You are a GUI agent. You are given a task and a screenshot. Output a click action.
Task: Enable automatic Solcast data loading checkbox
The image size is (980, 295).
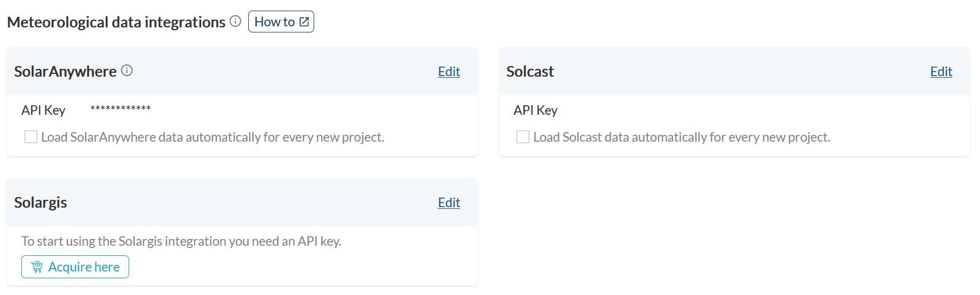[523, 137]
